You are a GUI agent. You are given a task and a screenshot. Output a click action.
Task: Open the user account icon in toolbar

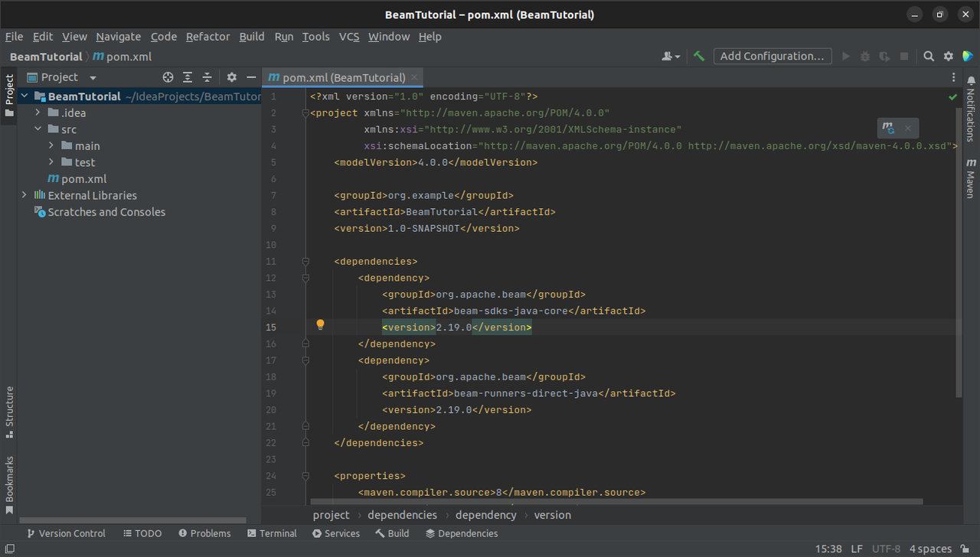pos(671,56)
